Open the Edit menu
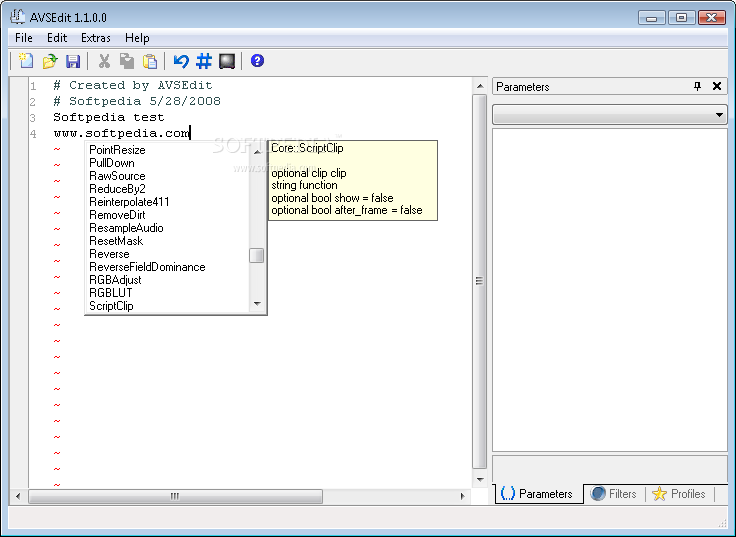The height and width of the screenshot is (537, 736). point(57,38)
